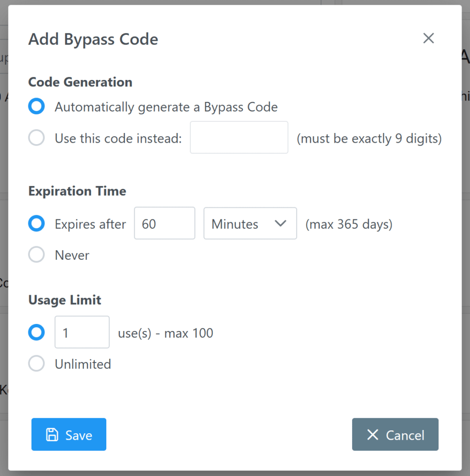The image size is (470, 476).
Task: Click the X icon inside the Cancel button
Action: tap(372, 435)
